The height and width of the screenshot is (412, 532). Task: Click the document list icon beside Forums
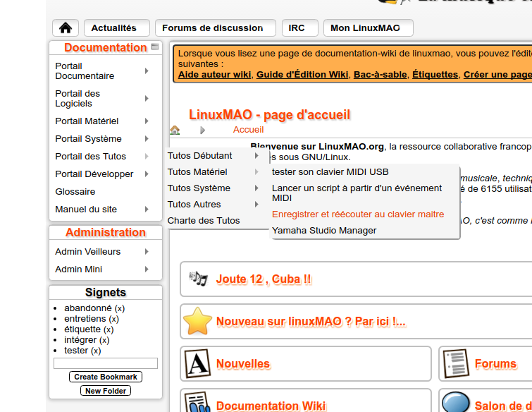click(x=457, y=363)
